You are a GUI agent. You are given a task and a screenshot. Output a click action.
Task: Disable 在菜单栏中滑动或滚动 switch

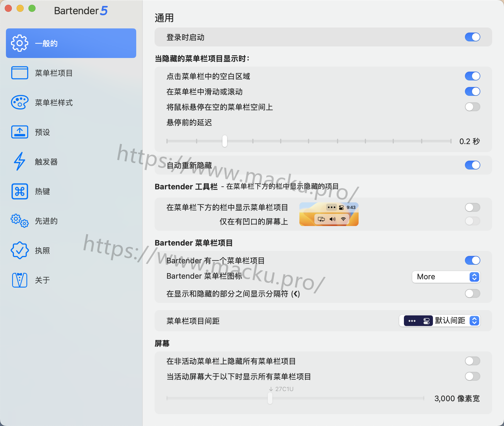[x=472, y=91]
